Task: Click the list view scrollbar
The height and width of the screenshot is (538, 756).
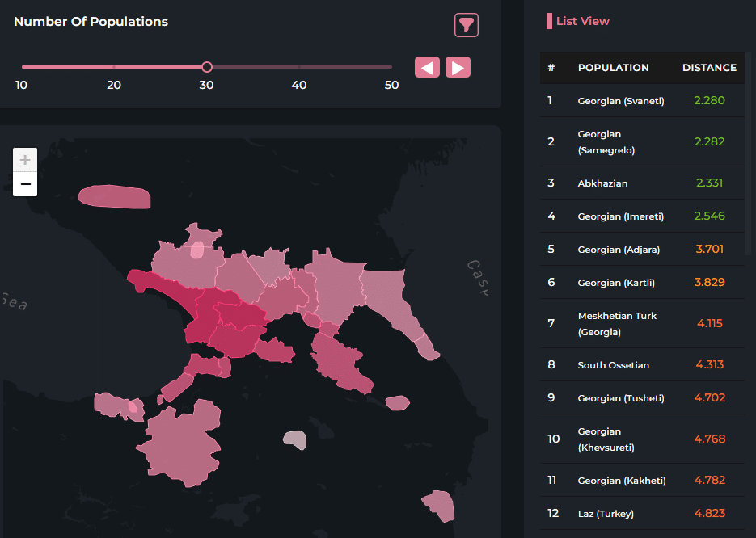Action: pyautogui.click(x=748, y=162)
